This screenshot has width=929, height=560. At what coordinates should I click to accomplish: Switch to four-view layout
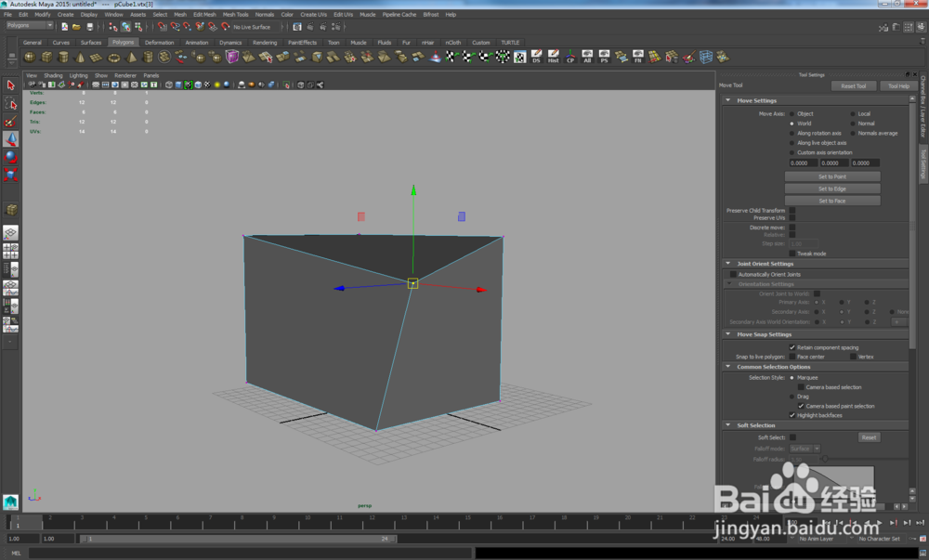coord(10,252)
